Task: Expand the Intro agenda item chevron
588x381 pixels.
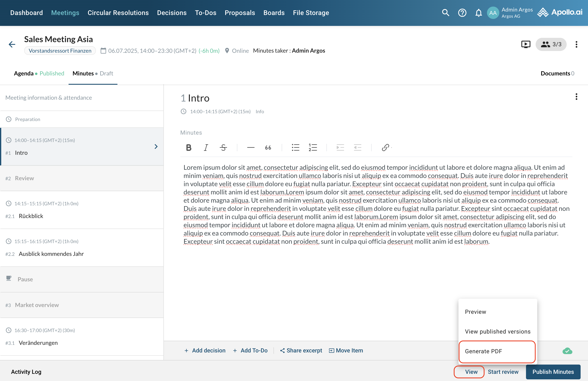Action: pyautogui.click(x=156, y=147)
